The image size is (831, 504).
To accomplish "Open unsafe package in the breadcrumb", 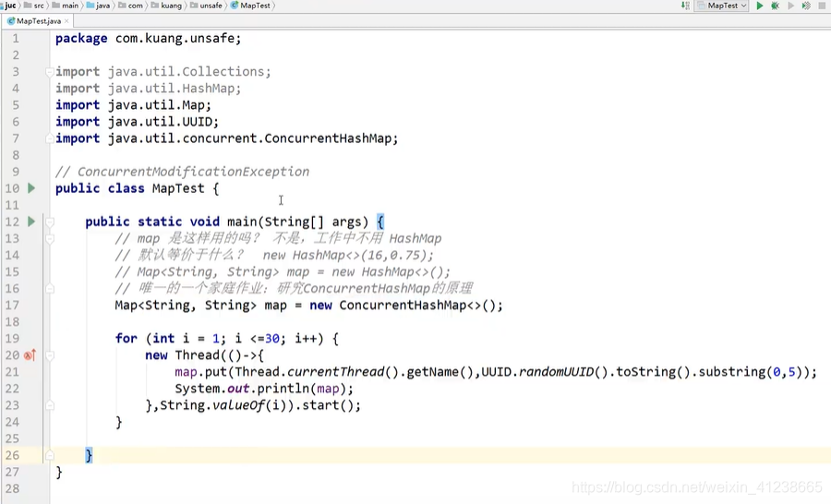I will coord(211,6).
